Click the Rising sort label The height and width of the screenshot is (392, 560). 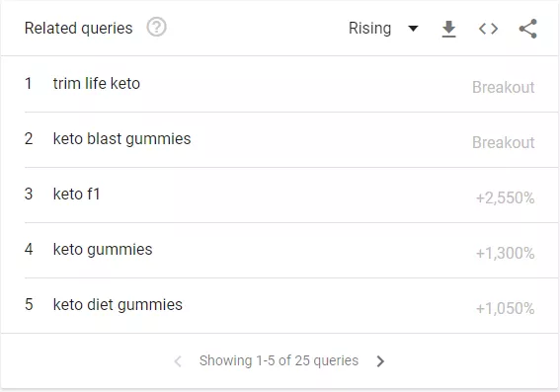pyautogui.click(x=369, y=29)
